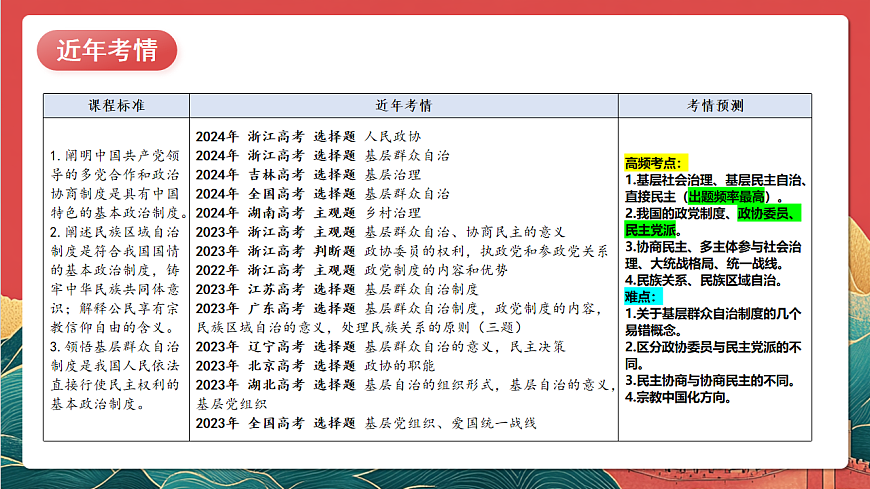Click the closing line 基本政治制度。 in the standards column

(x=99, y=404)
